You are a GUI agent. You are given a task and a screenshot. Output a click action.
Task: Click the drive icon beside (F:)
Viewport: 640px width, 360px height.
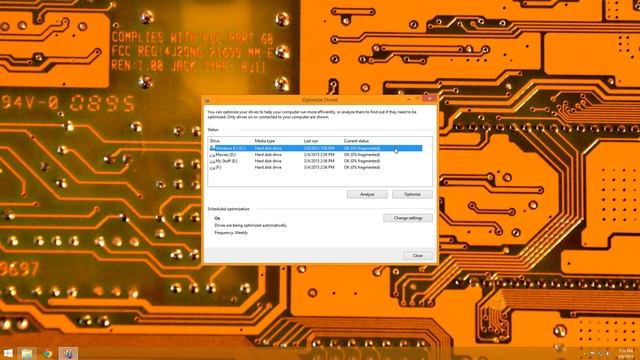(212, 168)
